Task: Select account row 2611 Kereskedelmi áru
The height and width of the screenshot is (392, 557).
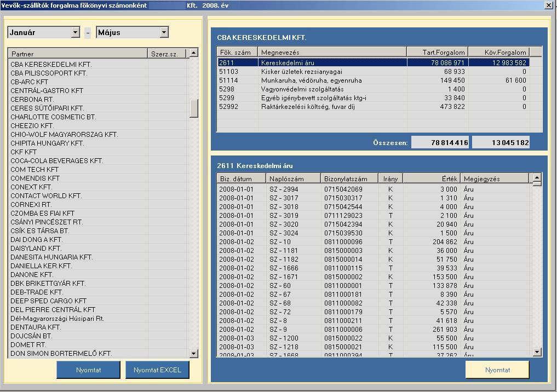Action: click(x=374, y=63)
